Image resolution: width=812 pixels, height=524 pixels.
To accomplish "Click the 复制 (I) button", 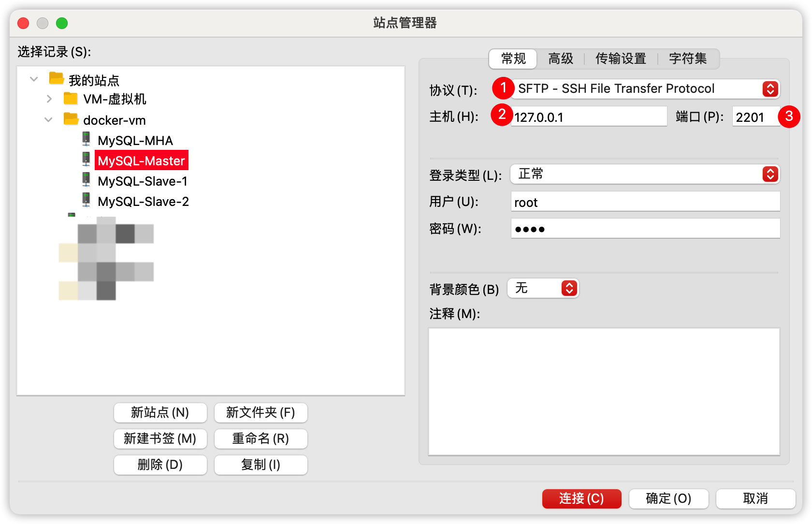I will (x=261, y=465).
